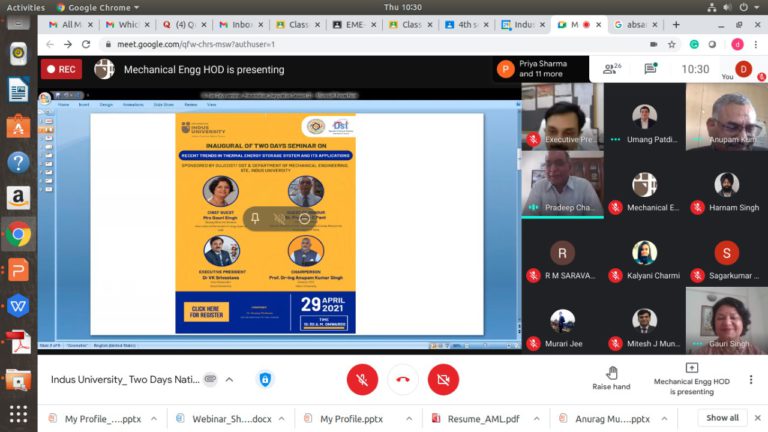Bookmark this page with the star icon
Image resolution: width=768 pixels, height=432 pixels.
(x=671, y=44)
